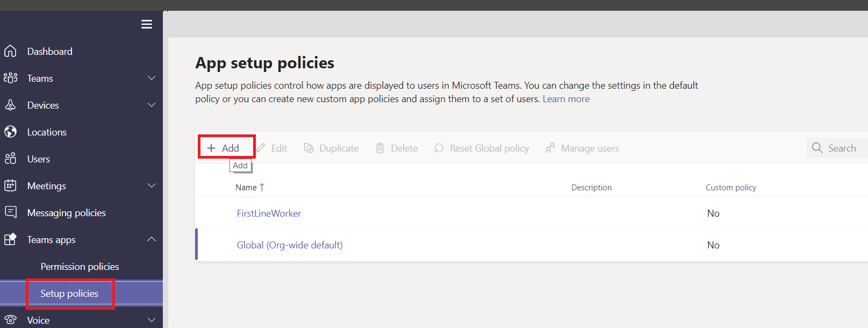The width and height of the screenshot is (868, 328).
Task: Click the Messaging policies chat icon
Action: click(x=10, y=212)
